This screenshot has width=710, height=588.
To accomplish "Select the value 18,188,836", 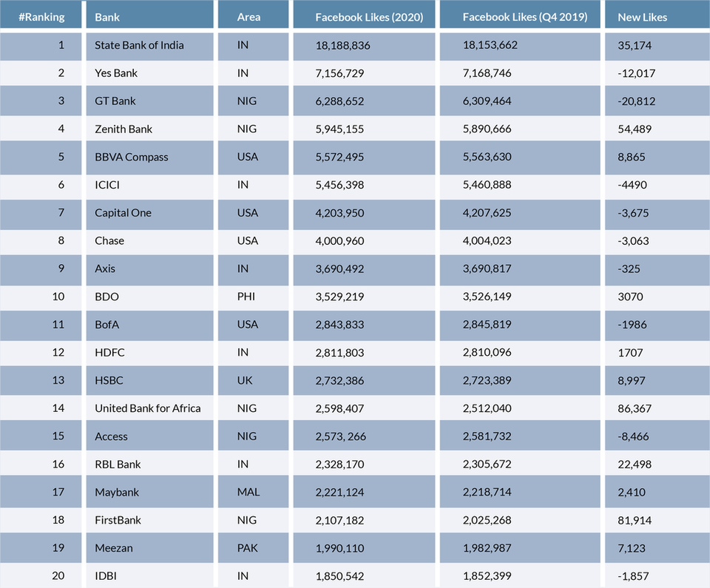I will [342, 45].
